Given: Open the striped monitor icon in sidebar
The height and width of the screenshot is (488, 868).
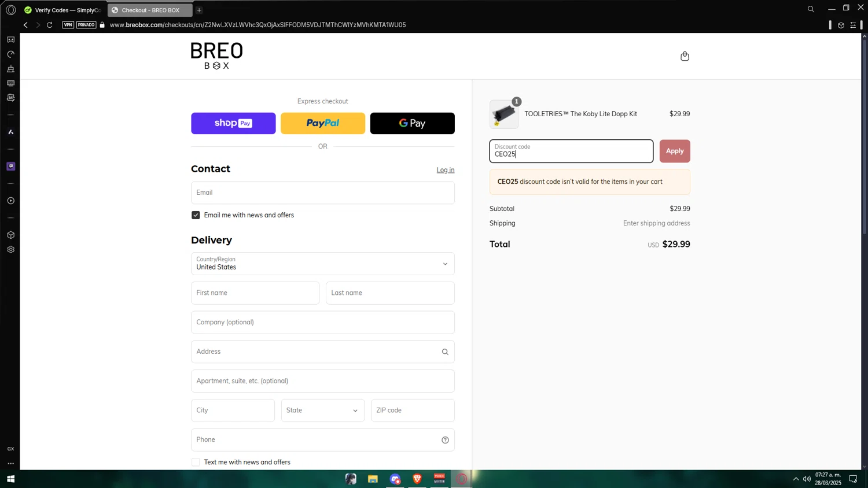Looking at the screenshot, I should tap(10, 83).
